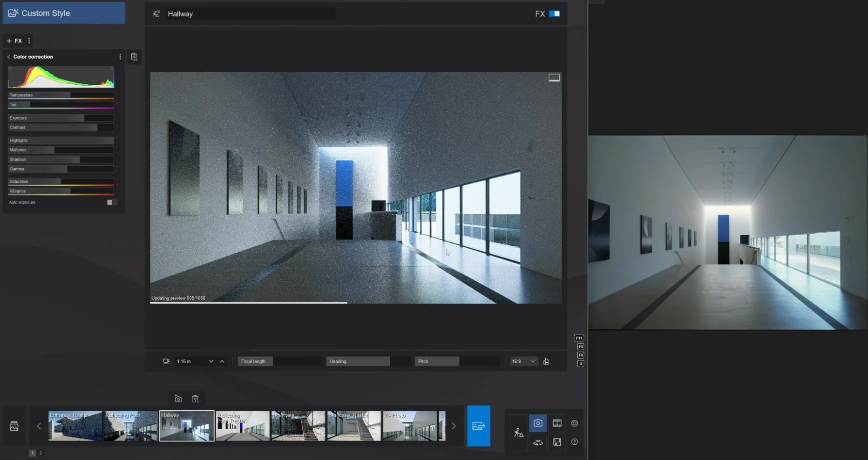Image resolution: width=868 pixels, height=460 pixels.
Task: Collapse the Color correction panel
Action: pyautogui.click(x=8, y=56)
